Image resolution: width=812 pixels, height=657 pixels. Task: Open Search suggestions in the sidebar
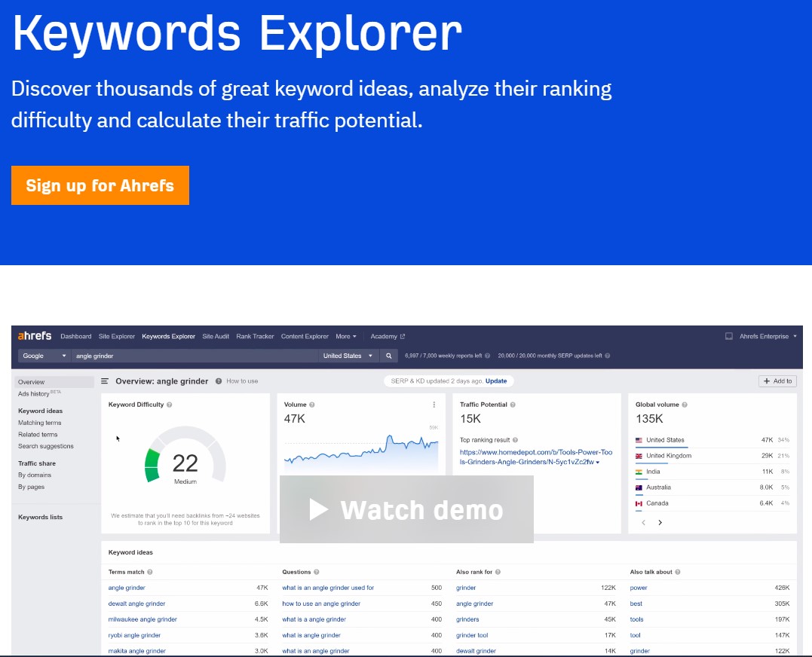point(45,446)
